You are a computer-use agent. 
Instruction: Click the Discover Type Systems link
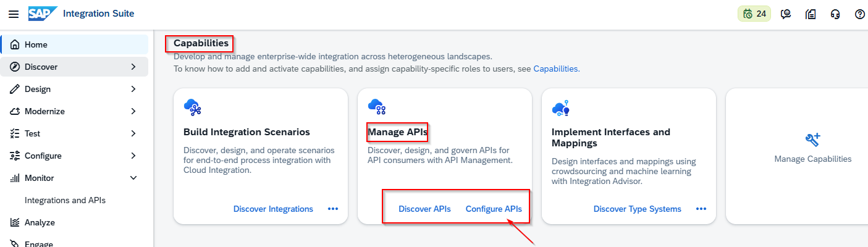tap(638, 209)
